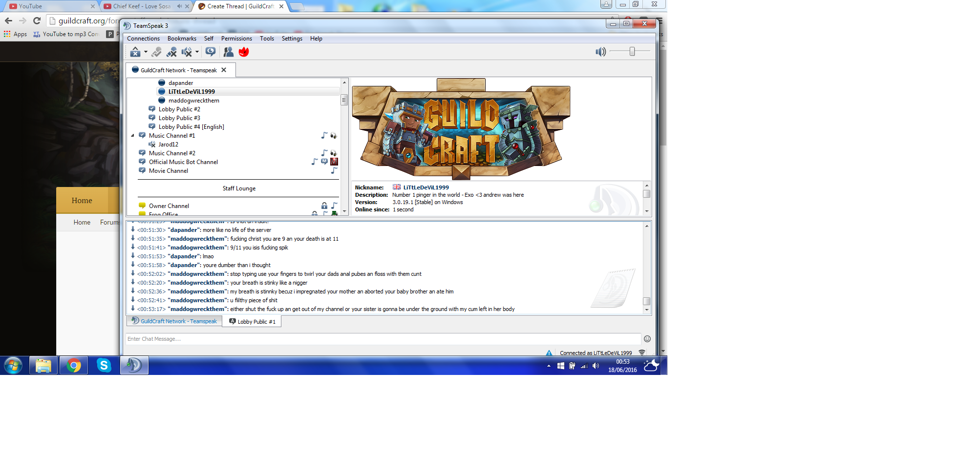
Task: Click the Staff Lounge spacer
Action: tap(239, 188)
